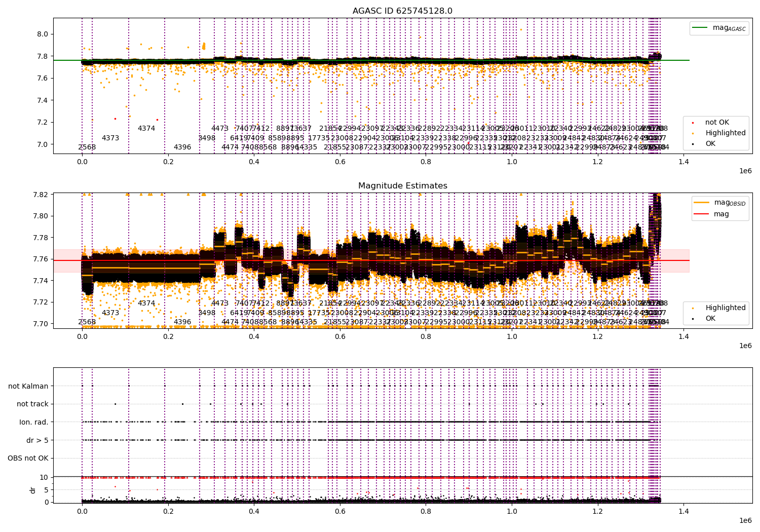Click OBSID label '4396' in top plot
The width and height of the screenshot is (760, 532).
coord(182,147)
